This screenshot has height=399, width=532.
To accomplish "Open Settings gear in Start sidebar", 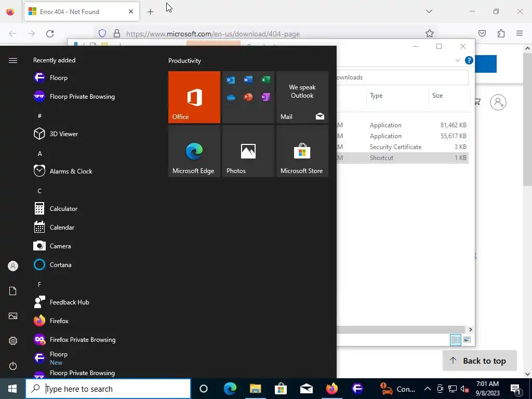I will click(13, 341).
